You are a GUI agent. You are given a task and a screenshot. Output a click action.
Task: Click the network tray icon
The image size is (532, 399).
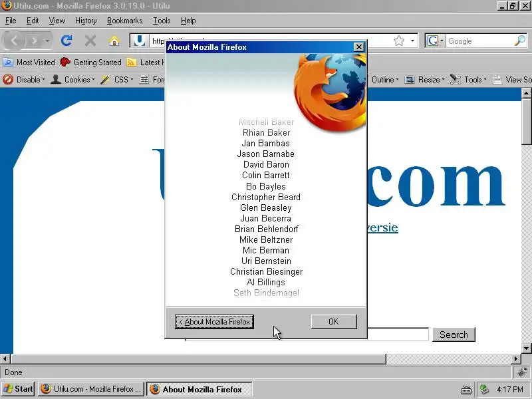(485, 389)
